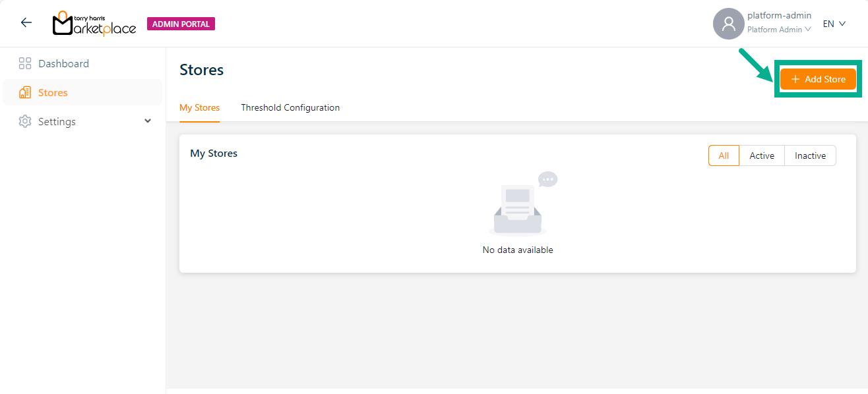Click the user avatar icon
The height and width of the screenshot is (394, 868).
728,24
